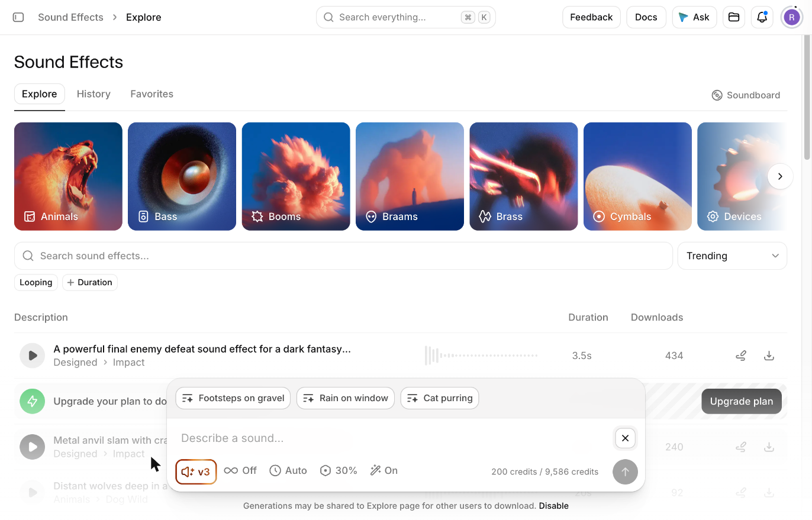The image size is (812, 520).
Task: Seek the enemy defeat sound waveform
Action: tap(481, 356)
